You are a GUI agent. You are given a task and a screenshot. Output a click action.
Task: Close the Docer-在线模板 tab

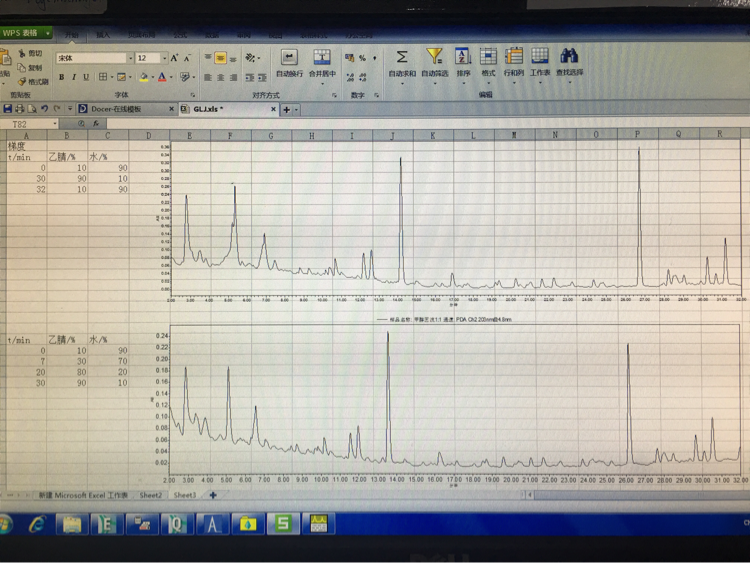point(171,109)
